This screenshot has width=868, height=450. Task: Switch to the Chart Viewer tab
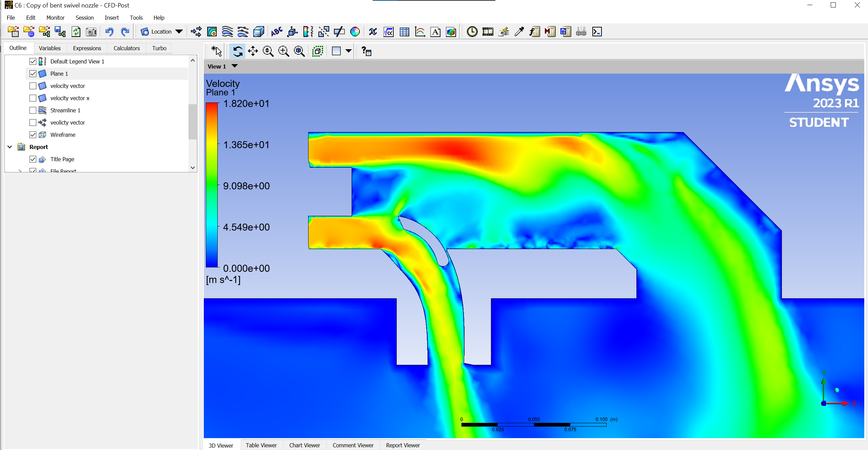(304, 445)
